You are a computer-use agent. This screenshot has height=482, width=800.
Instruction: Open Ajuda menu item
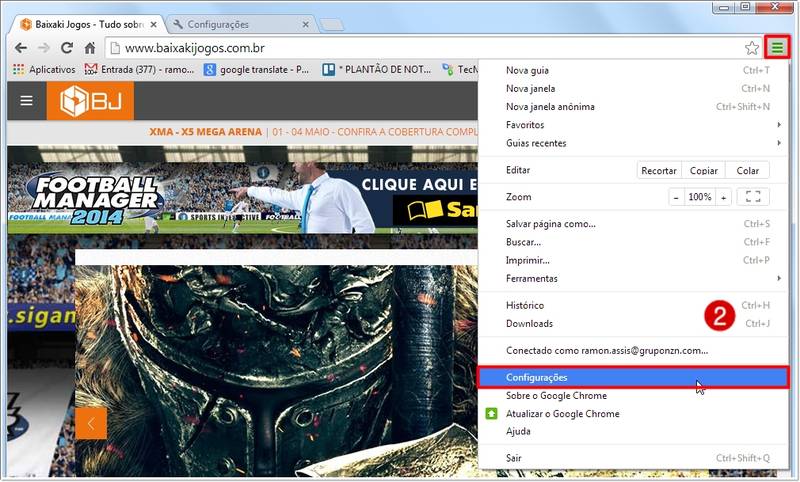[x=633, y=432]
